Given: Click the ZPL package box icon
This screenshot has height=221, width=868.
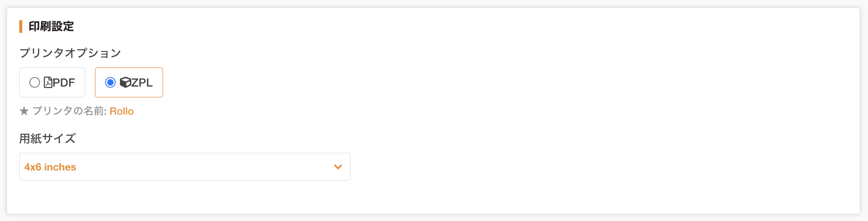Looking at the screenshot, I should pos(125,82).
